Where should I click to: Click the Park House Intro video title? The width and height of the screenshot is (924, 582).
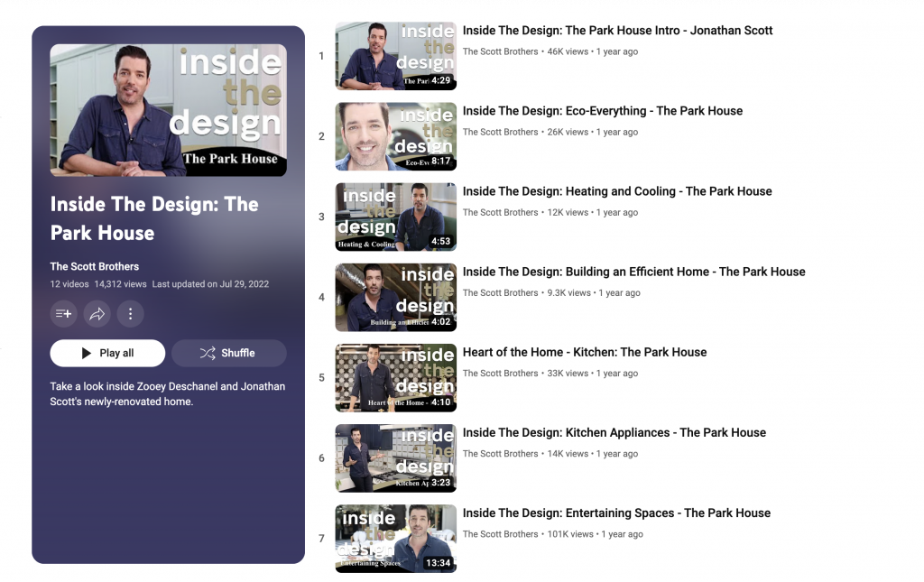tap(617, 31)
